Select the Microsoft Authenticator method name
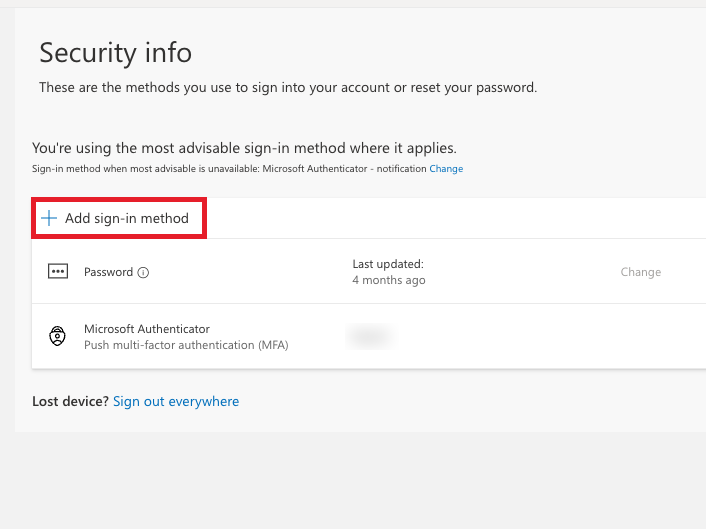 [x=147, y=329]
